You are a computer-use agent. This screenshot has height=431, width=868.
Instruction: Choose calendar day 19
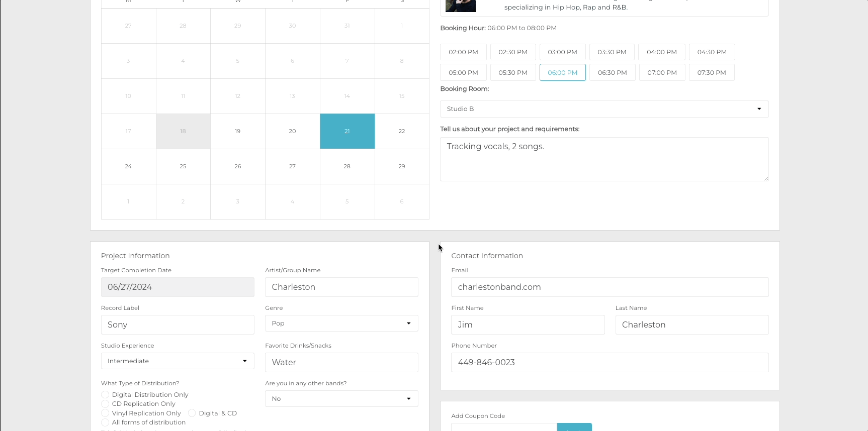coord(238,132)
